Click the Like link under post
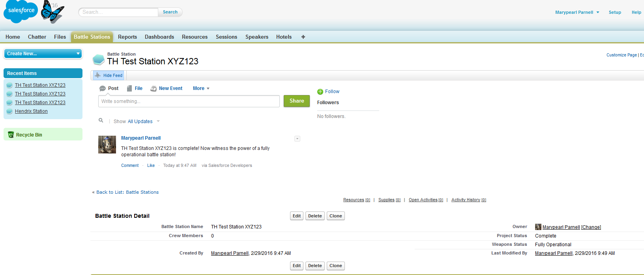Image resolution: width=644 pixels, height=275 pixels. [151, 165]
